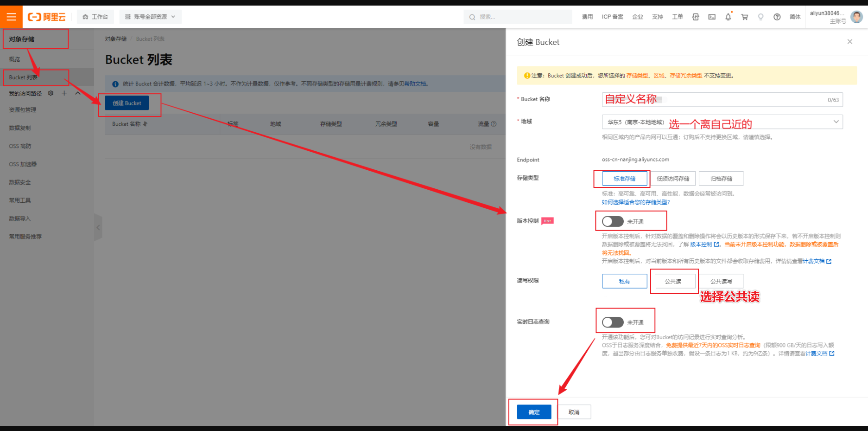This screenshot has height=431, width=868.
Task: Launch CloudShell terminal icon
Action: (712, 17)
